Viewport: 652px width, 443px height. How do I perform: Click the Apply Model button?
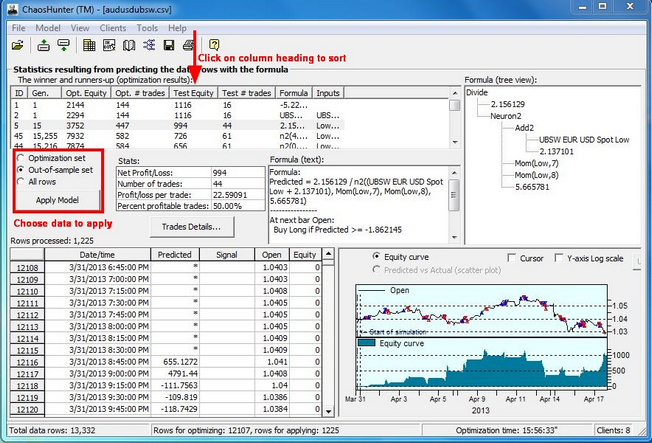[57, 200]
